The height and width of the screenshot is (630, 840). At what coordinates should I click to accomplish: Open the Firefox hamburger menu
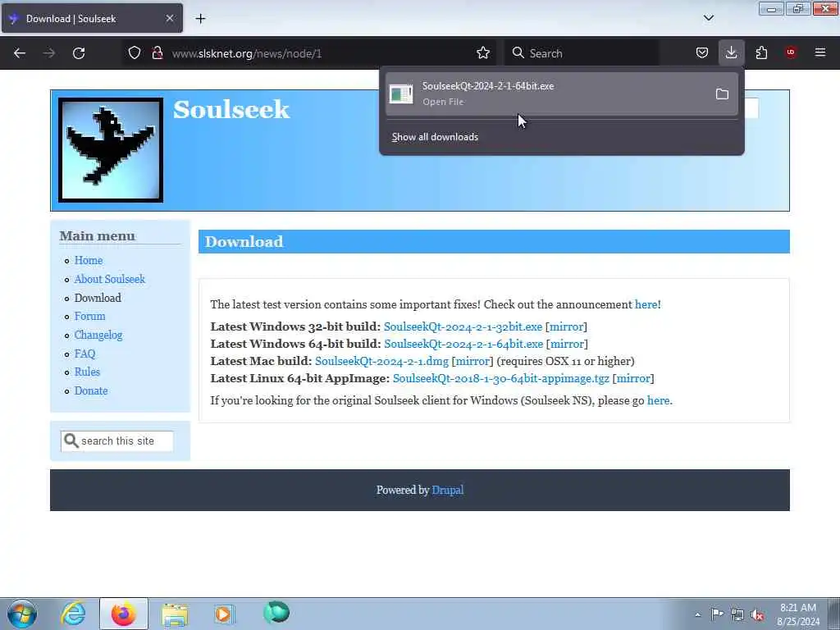point(820,53)
